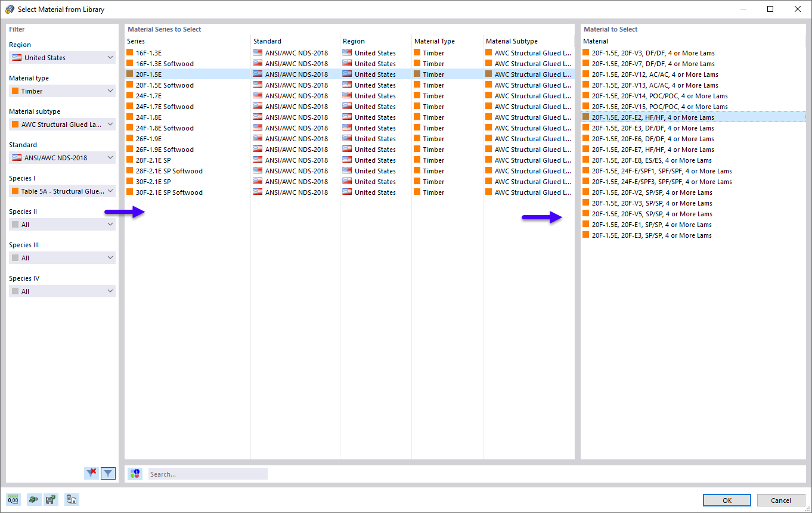Choose the 24F-1.7E Softwood series
This screenshot has height=513, width=812.
[349, 107]
